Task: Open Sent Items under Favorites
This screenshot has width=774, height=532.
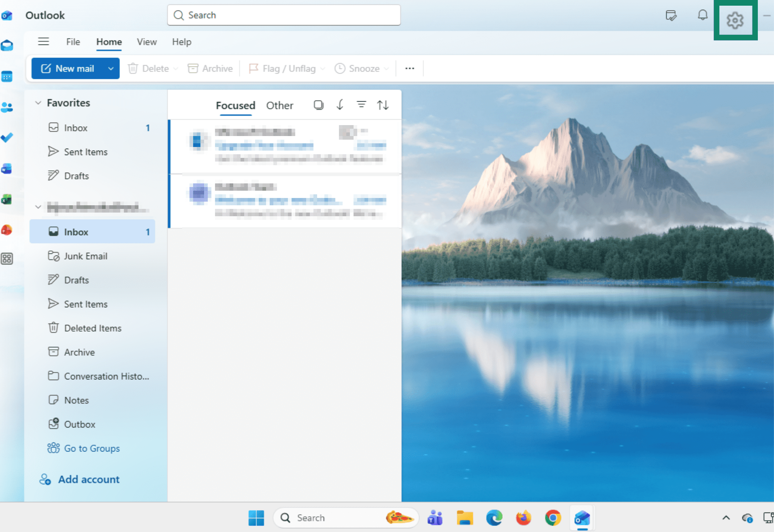Action: point(93,152)
